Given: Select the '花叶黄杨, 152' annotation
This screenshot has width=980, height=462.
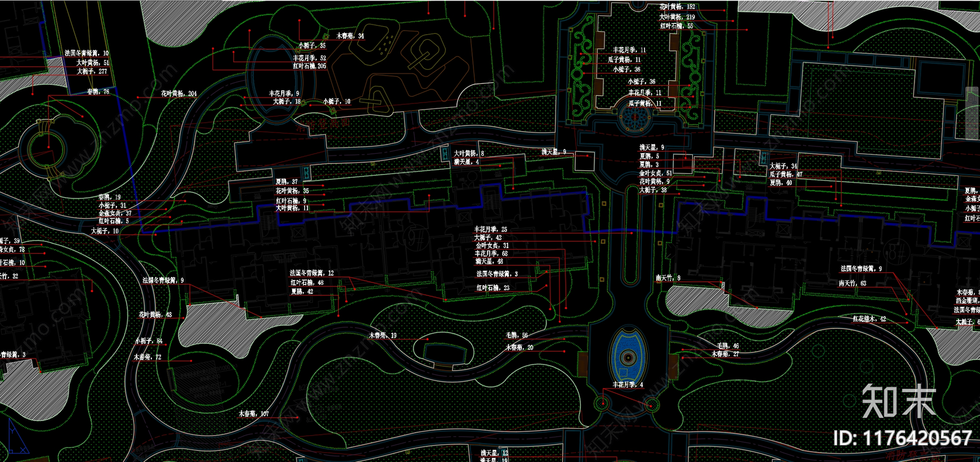Looking at the screenshot, I should click(677, 7).
